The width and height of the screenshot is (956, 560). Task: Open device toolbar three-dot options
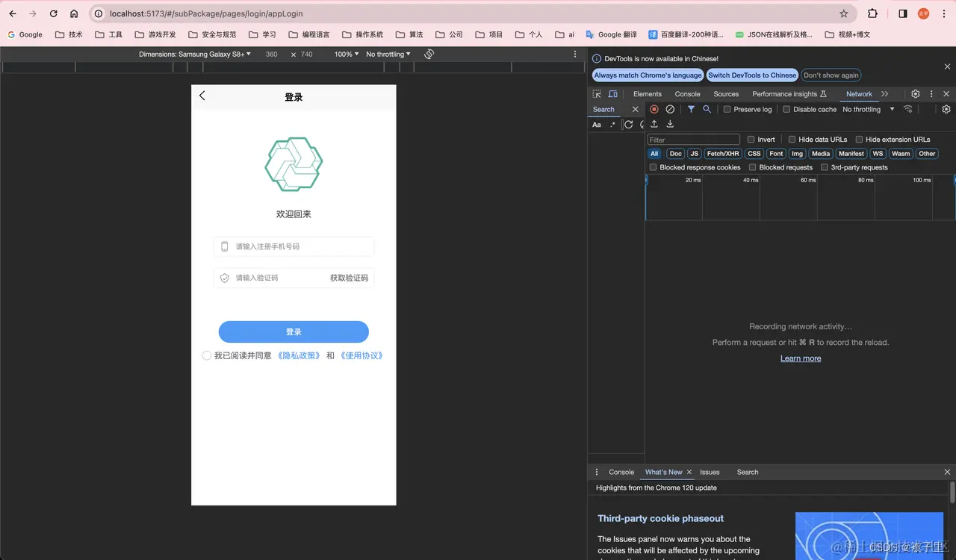[x=575, y=55]
